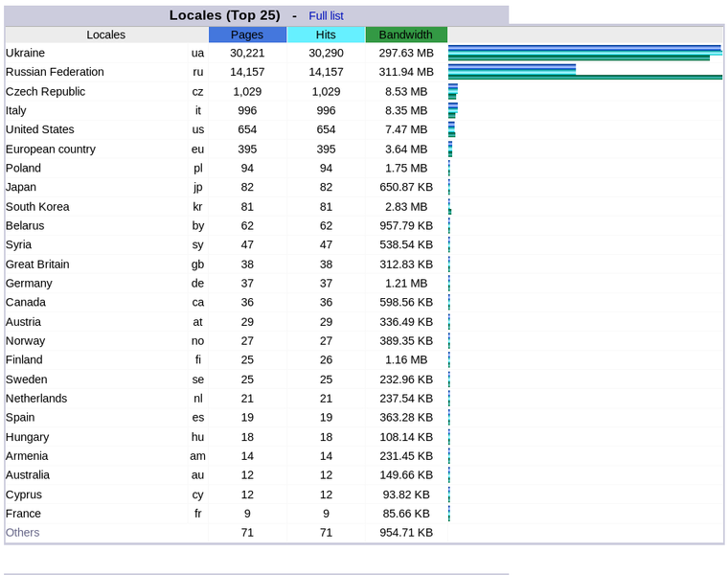The image size is (728, 575).
Task: Click Ukraine's pages value 30,221
Action: [x=247, y=53]
